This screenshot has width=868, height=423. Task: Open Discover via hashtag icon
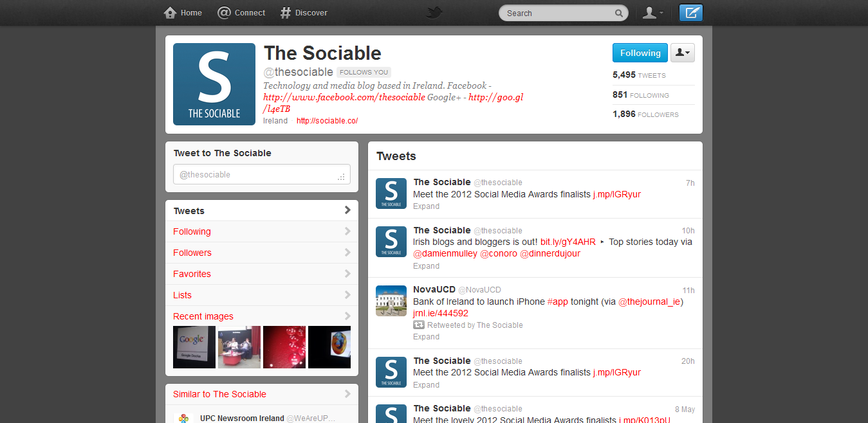286,13
